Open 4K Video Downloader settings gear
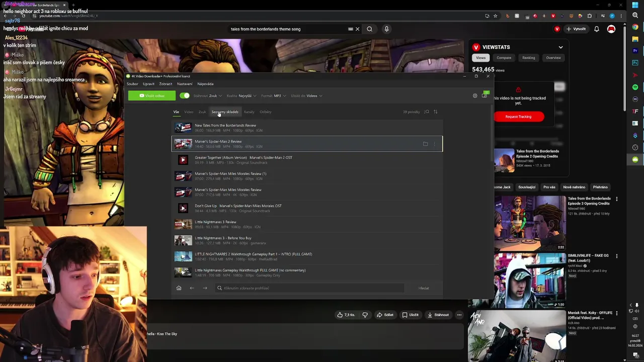The height and width of the screenshot is (362, 644). 475,96
